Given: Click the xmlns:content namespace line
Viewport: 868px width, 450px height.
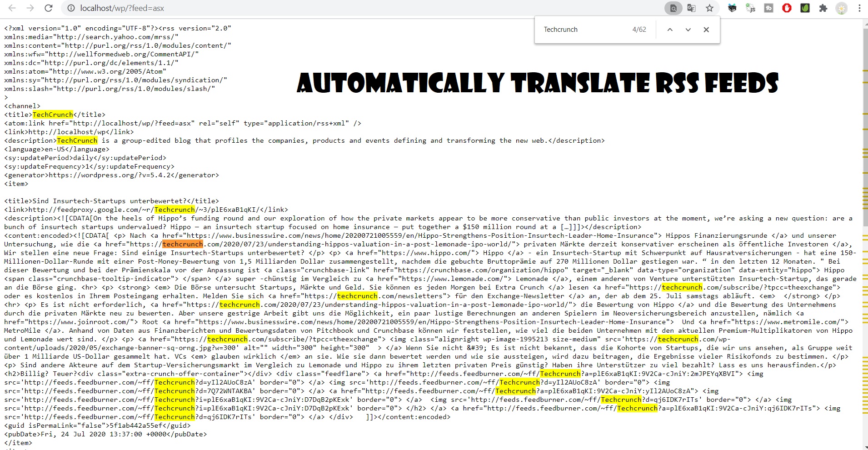Looking at the screenshot, I should pos(118,45).
